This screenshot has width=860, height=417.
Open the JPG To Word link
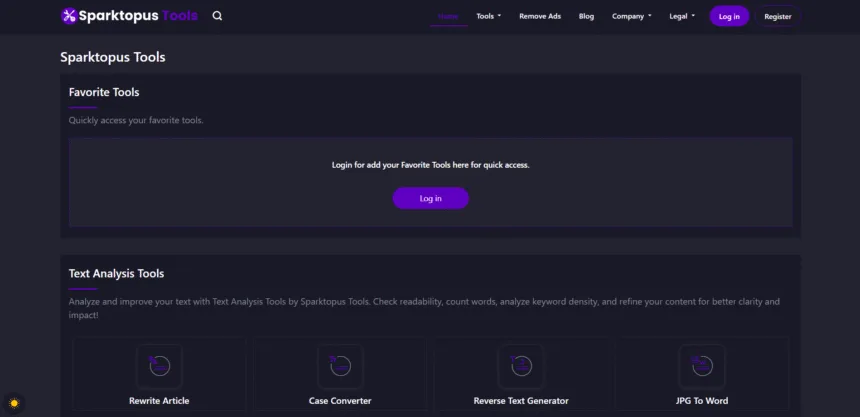point(702,401)
